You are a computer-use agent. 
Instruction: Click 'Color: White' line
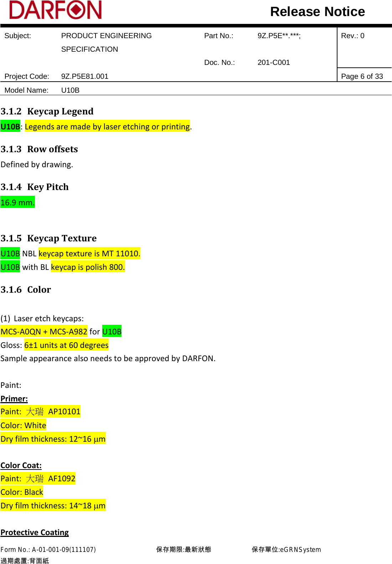(x=23, y=425)
